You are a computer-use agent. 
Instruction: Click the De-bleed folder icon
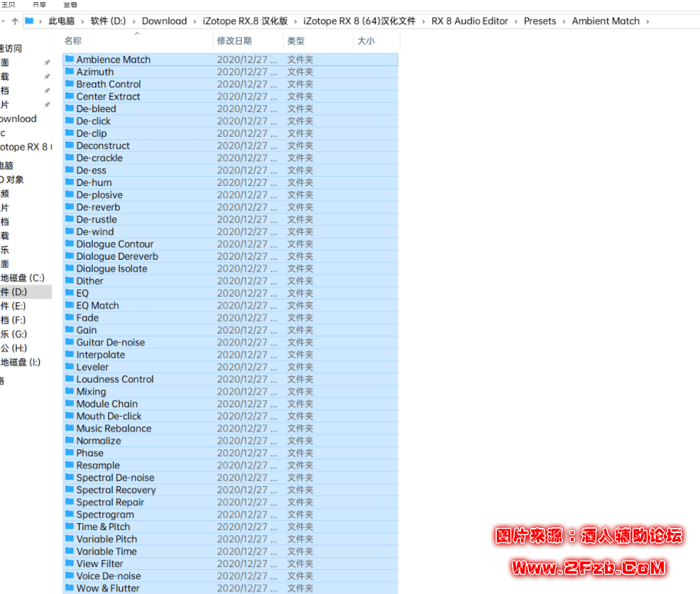69,108
